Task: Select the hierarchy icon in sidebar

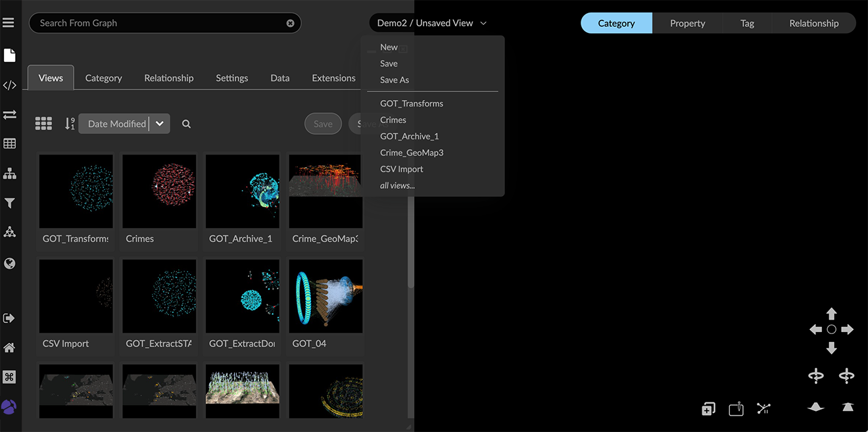Action: [x=9, y=174]
